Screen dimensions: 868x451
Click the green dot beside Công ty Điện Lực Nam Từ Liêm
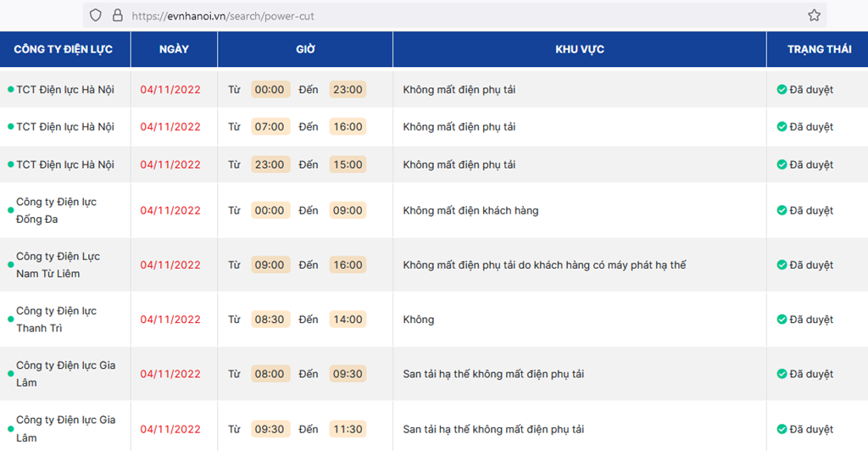pos(10,264)
